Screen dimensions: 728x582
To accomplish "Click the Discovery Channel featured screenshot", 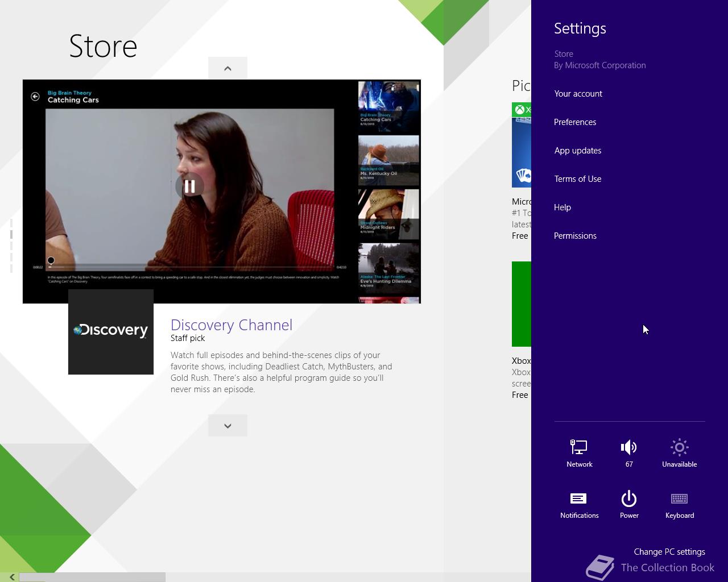I will [222, 192].
